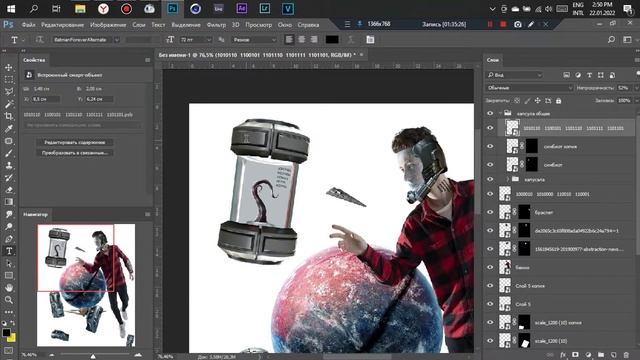This screenshot has width=640, height=360.
Task: Open the opacity dropdown arrow
Action: pos(636,88)
